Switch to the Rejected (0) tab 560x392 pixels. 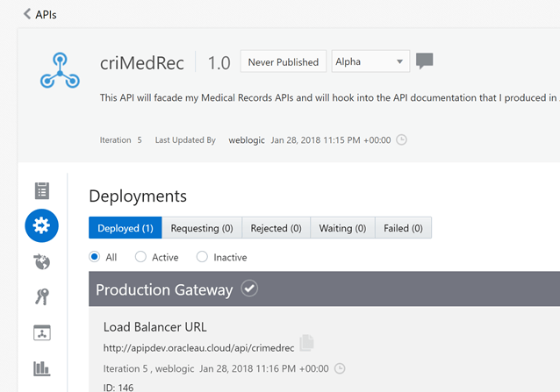point(276,228)
